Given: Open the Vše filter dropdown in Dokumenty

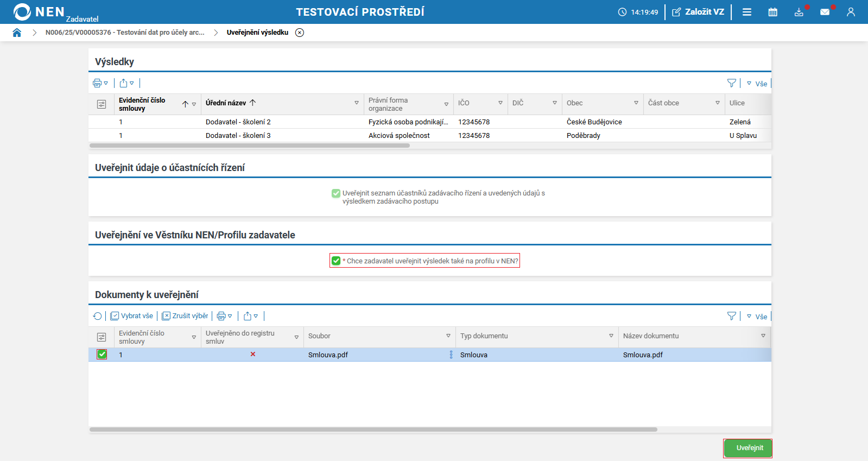Looking at the screenshot, I should pos(757,317).
